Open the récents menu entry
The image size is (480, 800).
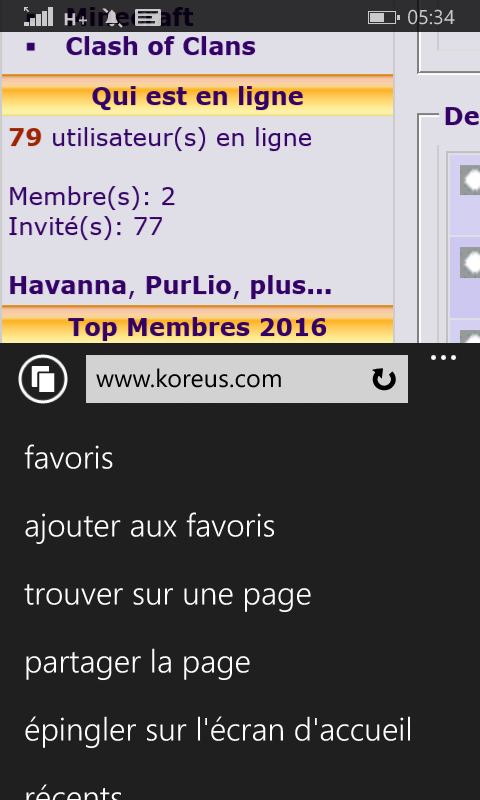click(x=73, y=790)
